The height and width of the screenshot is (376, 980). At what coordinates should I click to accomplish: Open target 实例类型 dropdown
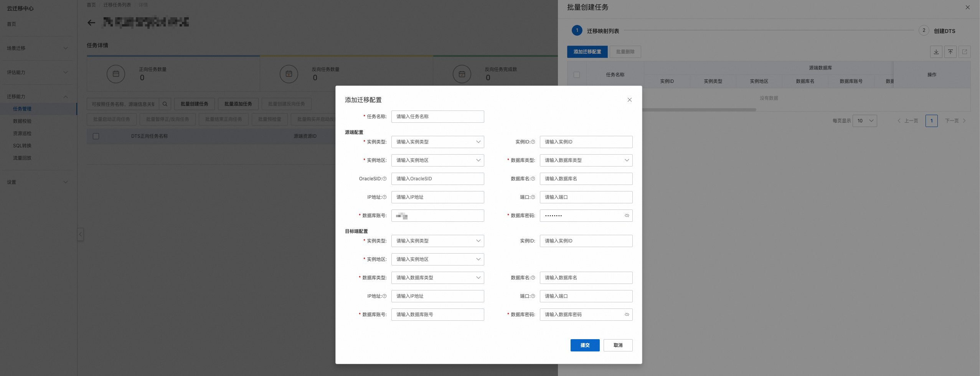coord(437,241)
